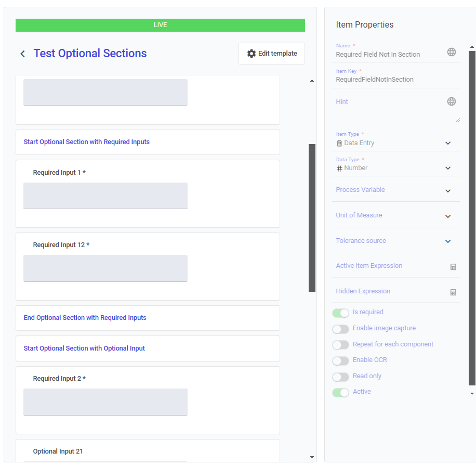Turn on the Read only switch

click(x=340, y=377)
